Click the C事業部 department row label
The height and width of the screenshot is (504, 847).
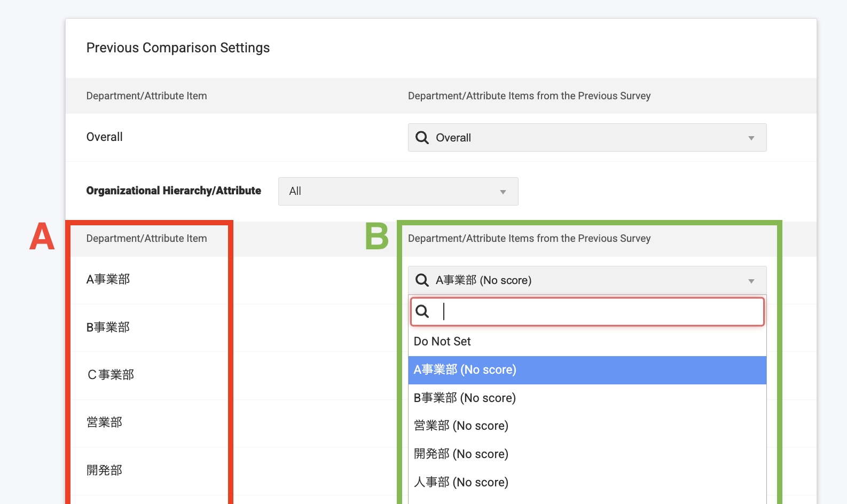point(111,375)
